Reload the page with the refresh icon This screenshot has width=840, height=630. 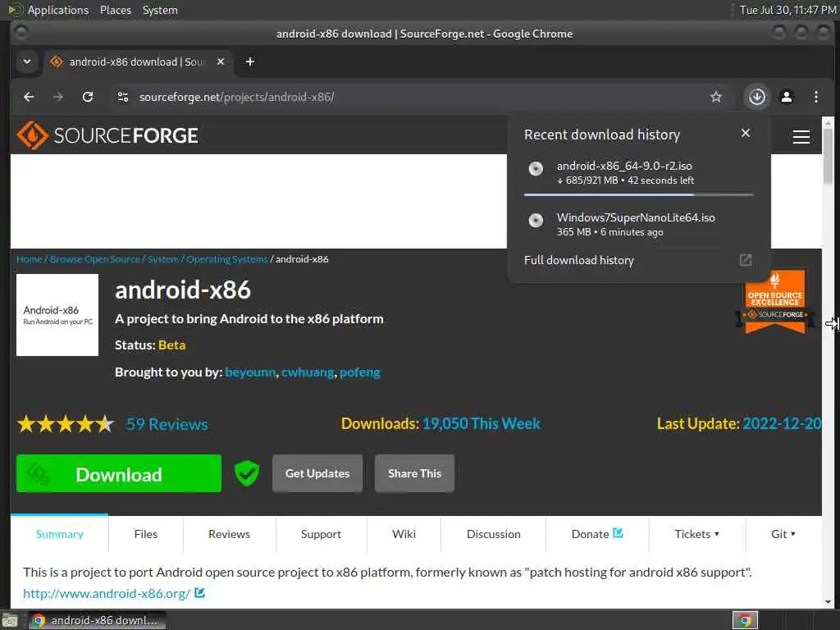(88, 97)
